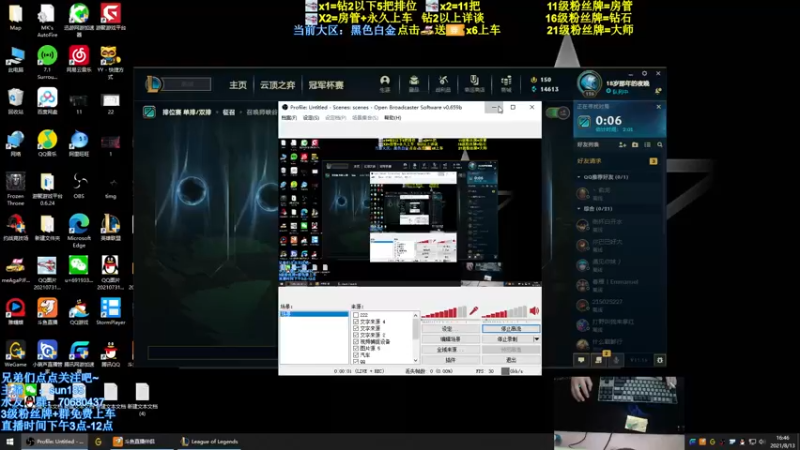This screenshot has width=800, height=450.
Task: Toggle the 文字来源 4 source checkbox
Action: point(356,322)
